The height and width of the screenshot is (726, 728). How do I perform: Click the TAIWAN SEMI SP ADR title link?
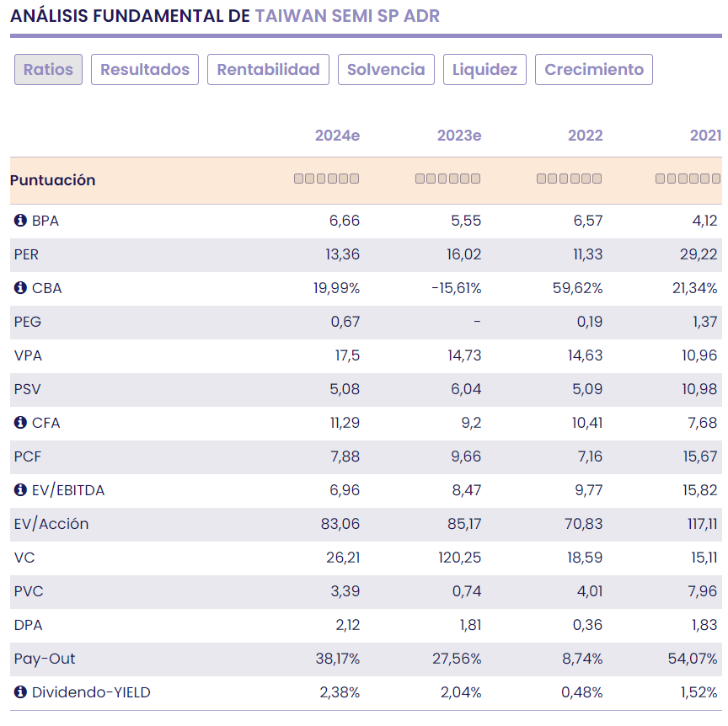[346, 16]
